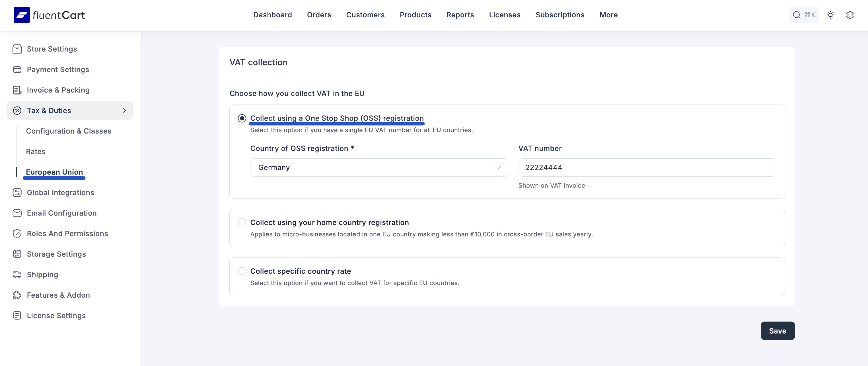Expand the Tax & Duties chevron
This screenshot has height=366, width=868.
124,110
